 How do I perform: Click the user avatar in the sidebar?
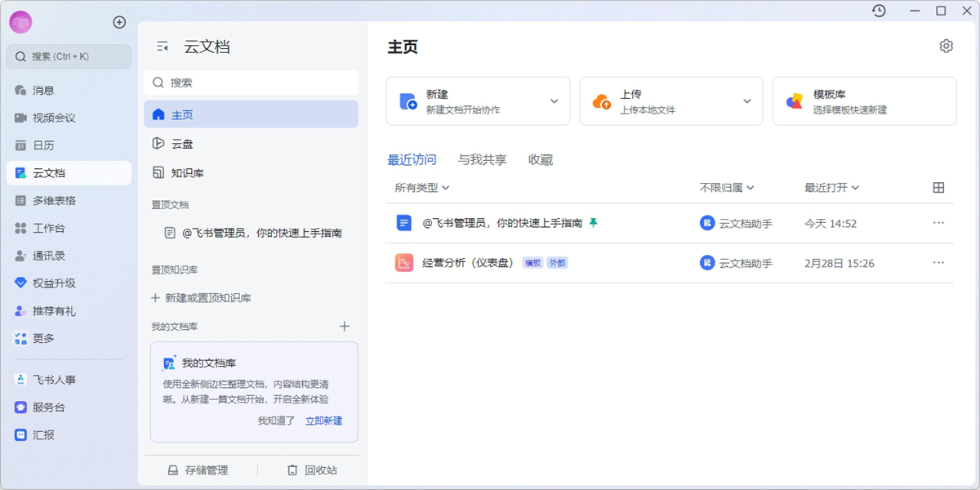[20, 22]
